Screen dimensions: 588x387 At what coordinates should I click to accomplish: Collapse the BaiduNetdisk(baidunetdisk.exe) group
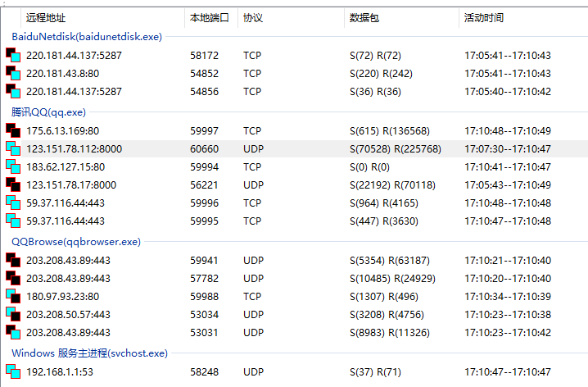(x=86, y=37)
